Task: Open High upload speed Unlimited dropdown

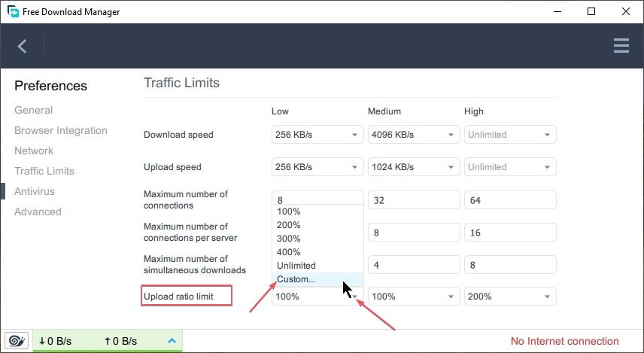Action: coord(510,167)
